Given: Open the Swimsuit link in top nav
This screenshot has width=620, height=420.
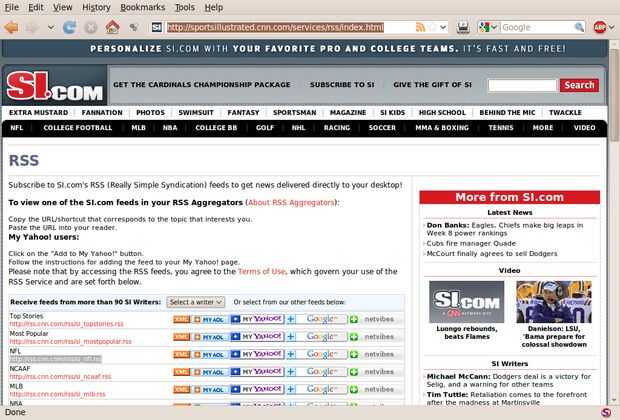Looking at the screenshot, I should pyautogui.click(x=196, y=113).
